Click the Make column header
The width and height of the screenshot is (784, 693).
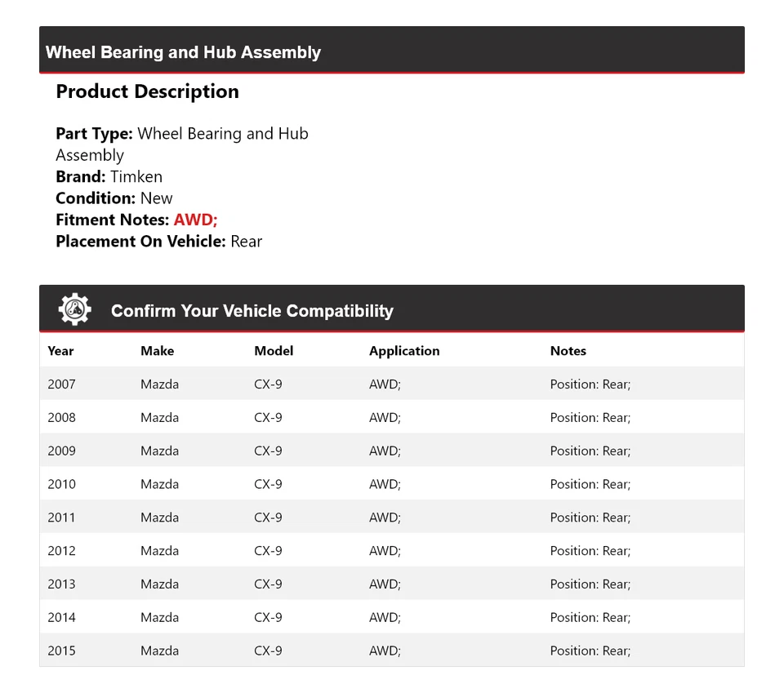coord(157,351)
